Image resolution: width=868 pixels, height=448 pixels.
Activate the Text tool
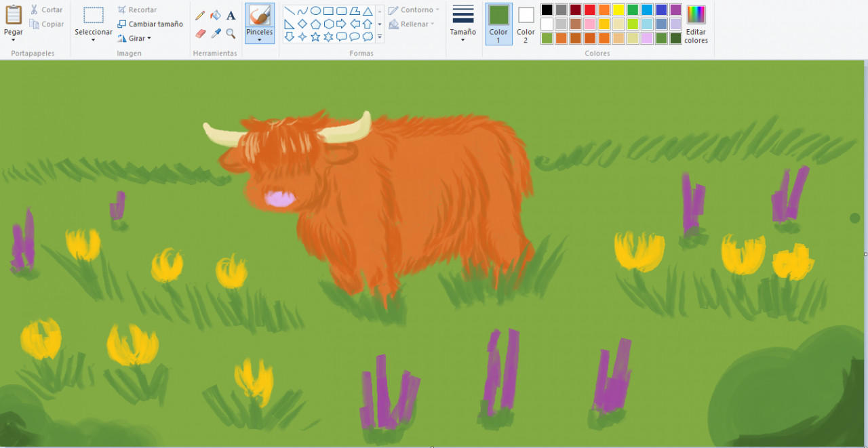pos(231,15)
